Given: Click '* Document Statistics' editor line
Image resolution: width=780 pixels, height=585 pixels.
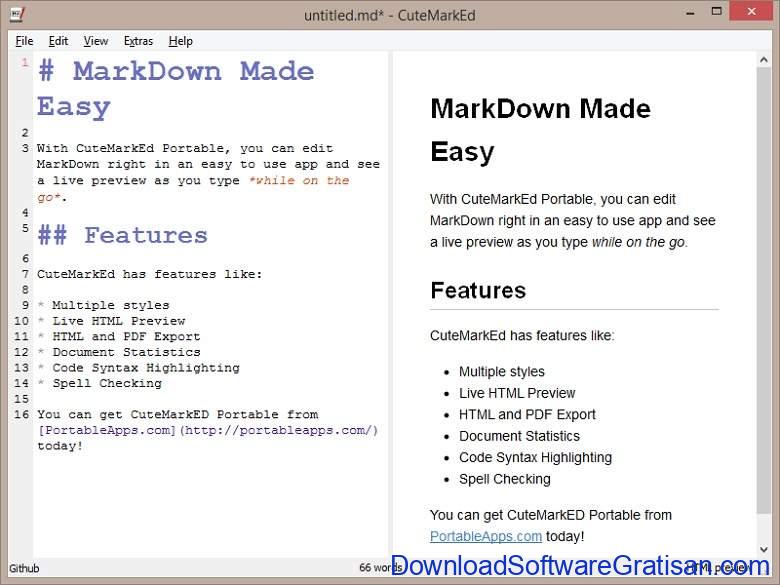Looking at the screenshot, I should click(x=119, y=352).
